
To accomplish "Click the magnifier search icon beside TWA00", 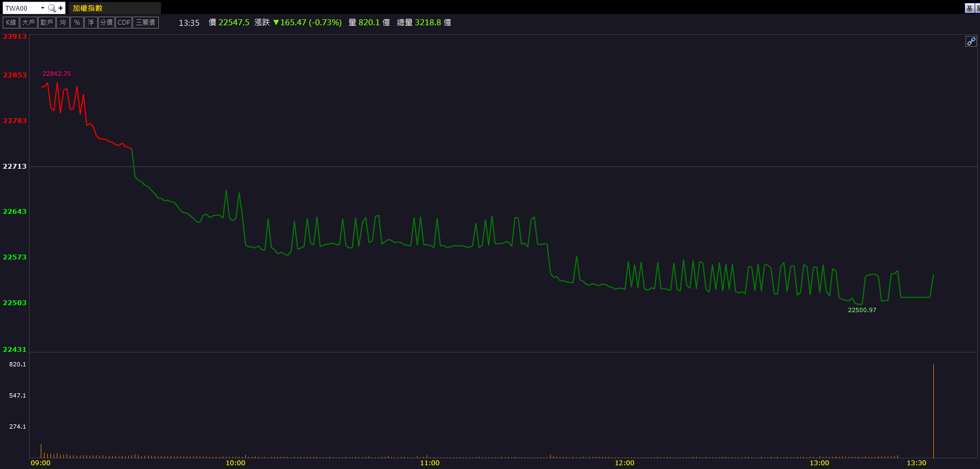I will click(x=52, y=8).
